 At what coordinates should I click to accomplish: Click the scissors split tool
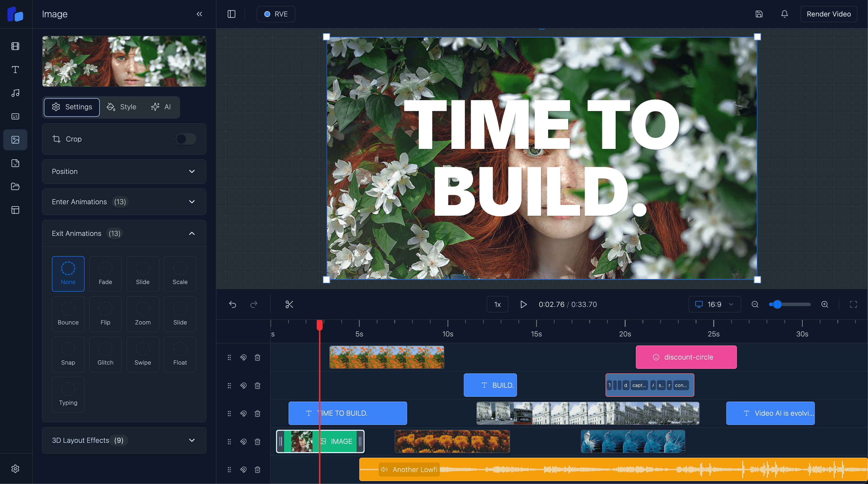tap(289, 304)
